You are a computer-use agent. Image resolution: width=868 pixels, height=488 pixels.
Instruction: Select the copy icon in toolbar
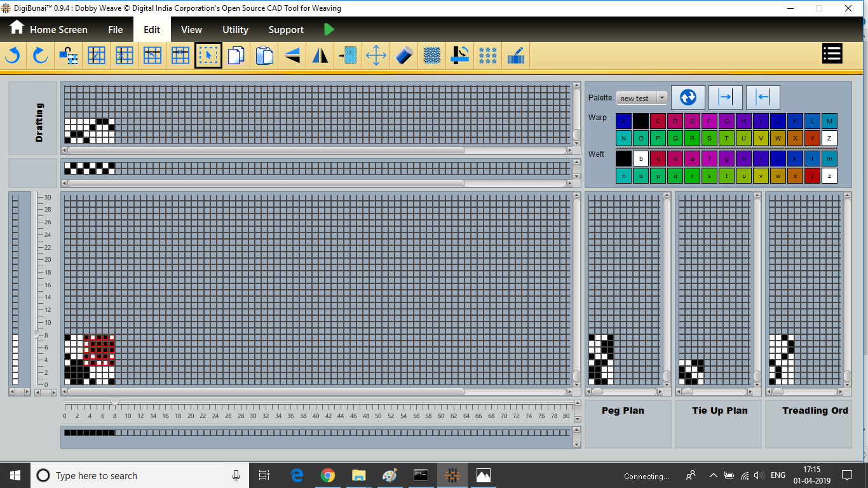click(x=236, y=56)
